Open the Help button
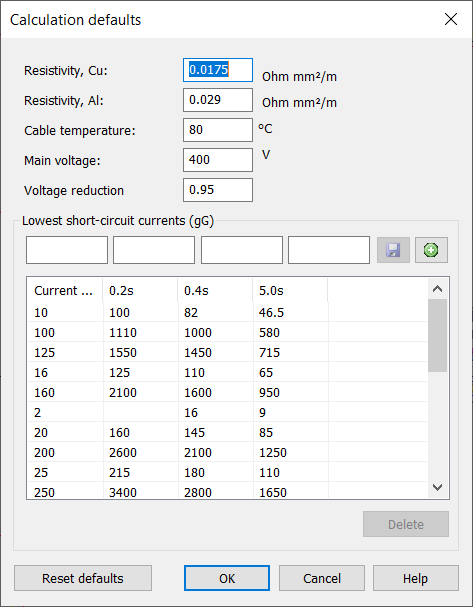Image resolution: width=473 pixels, height=607 pixels. pyautogui.click(x=416, y=578)
